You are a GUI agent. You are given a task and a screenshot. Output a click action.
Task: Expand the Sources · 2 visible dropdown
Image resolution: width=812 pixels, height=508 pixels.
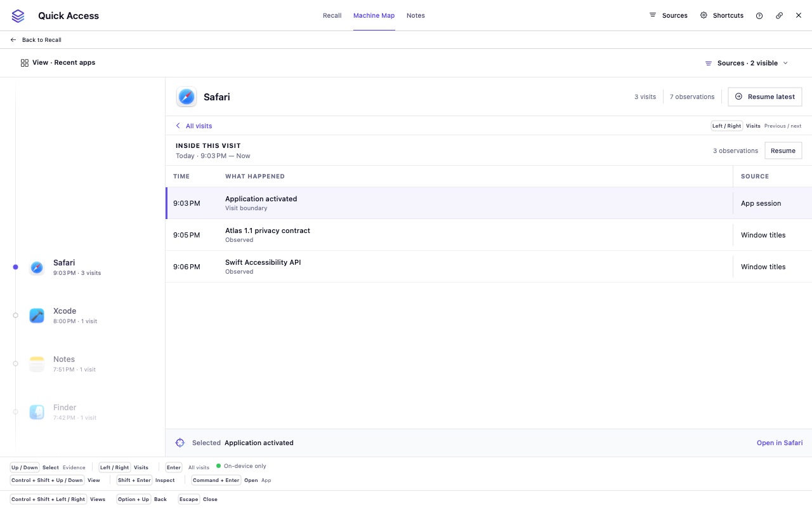[747, 63]
